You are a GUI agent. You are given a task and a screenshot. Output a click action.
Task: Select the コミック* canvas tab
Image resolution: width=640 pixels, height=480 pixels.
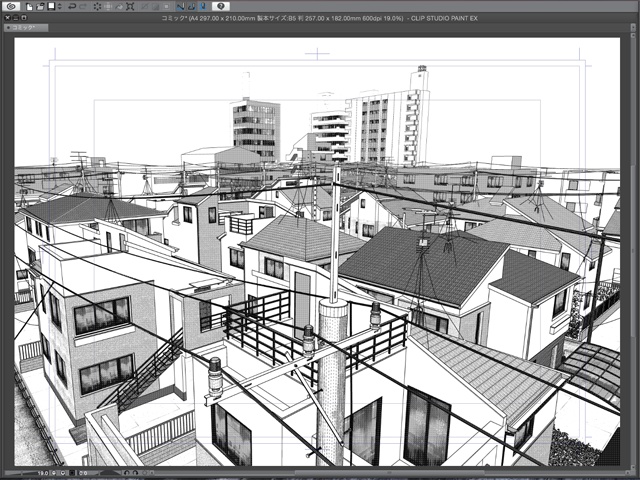(26, 27)
